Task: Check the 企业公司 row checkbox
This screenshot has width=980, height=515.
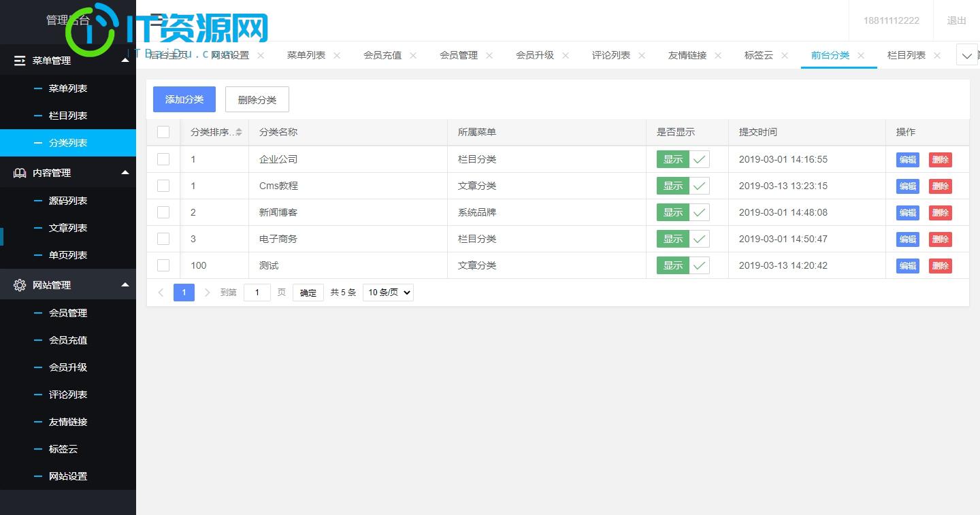Action: point(163,159)
